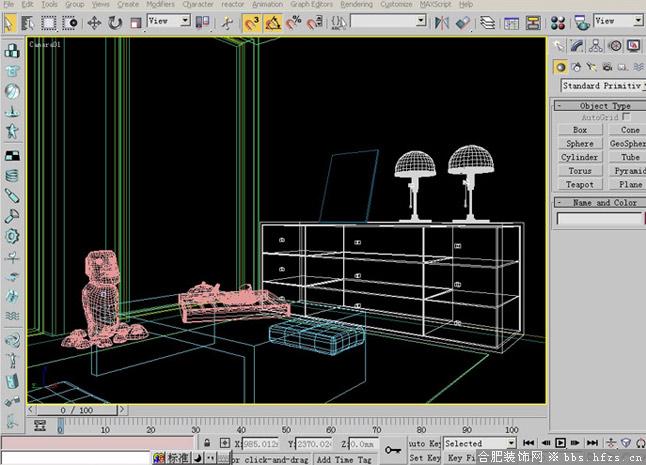Image resolution: width=646 pixels, height=465 pixels.
Task: Click the Sphere primitive button
Action: click(x=580, y=144)
